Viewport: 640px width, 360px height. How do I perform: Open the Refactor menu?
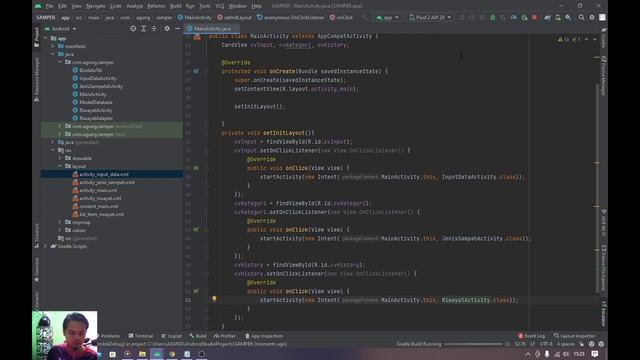156,6
